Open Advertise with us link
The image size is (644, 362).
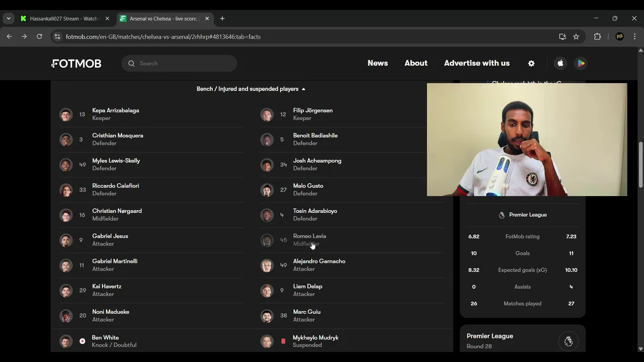click(x=477, y=63)
